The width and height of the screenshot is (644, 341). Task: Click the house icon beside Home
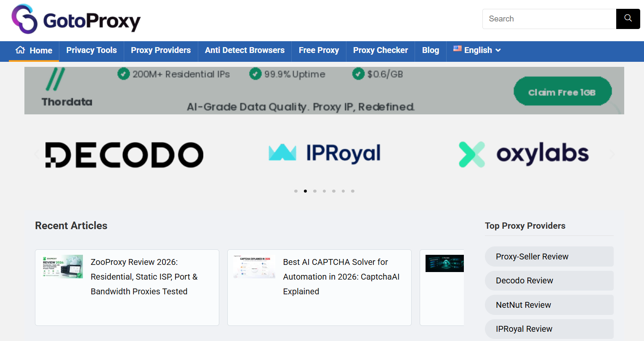(20, 50)
